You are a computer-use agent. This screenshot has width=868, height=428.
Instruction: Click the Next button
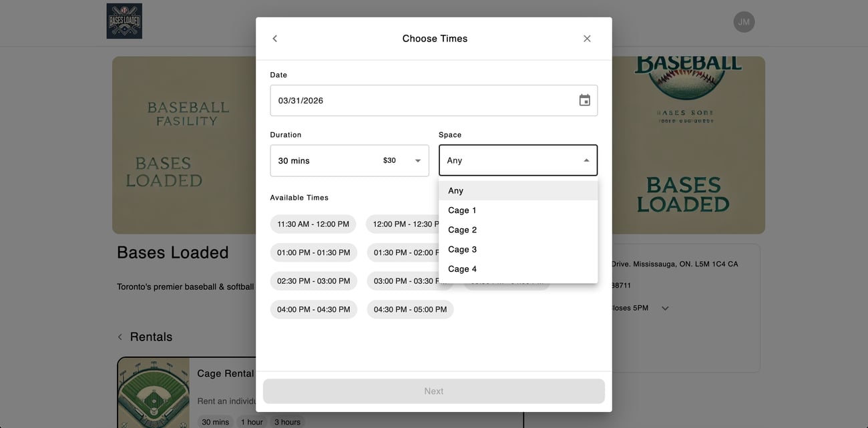(434, 391)
